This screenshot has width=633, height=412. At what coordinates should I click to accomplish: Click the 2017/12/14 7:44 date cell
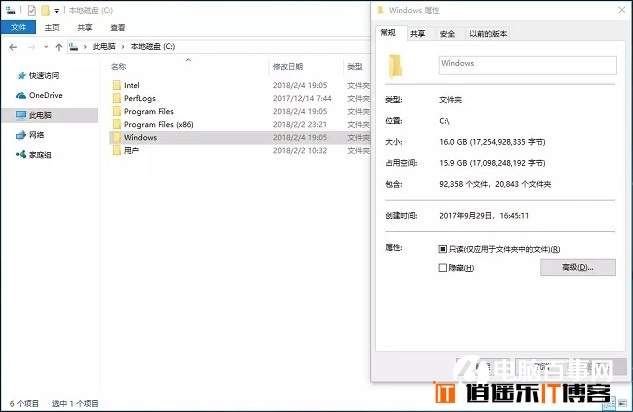[x=302, y=98]
